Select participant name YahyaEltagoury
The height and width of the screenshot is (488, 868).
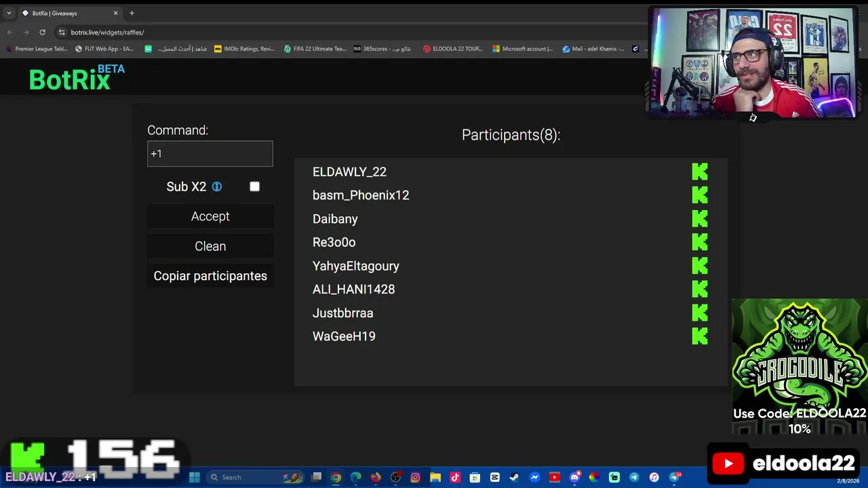click(x=356, y=266)
